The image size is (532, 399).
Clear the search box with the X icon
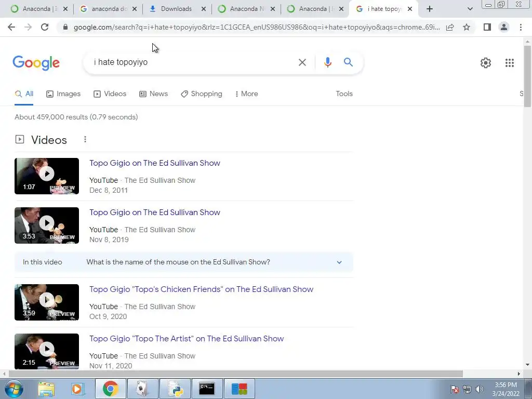pyautogui.click(x=302, y=62)
